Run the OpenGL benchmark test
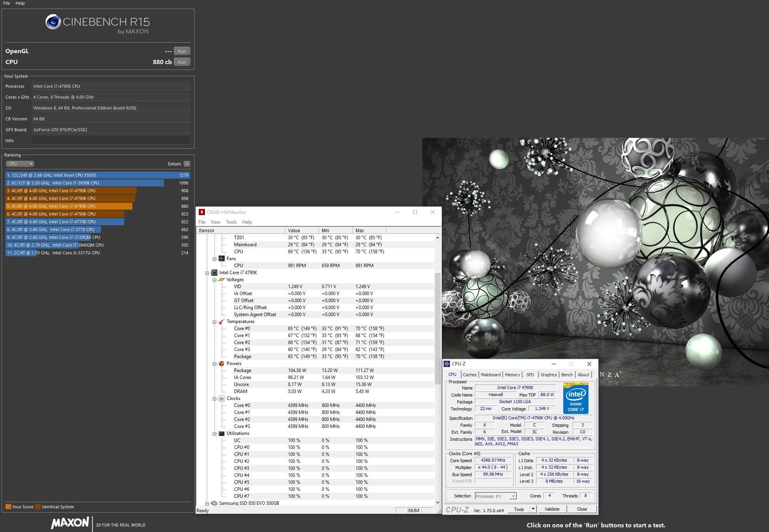The height and width of the screenshot is (532, 769). (x=182, y=51)
